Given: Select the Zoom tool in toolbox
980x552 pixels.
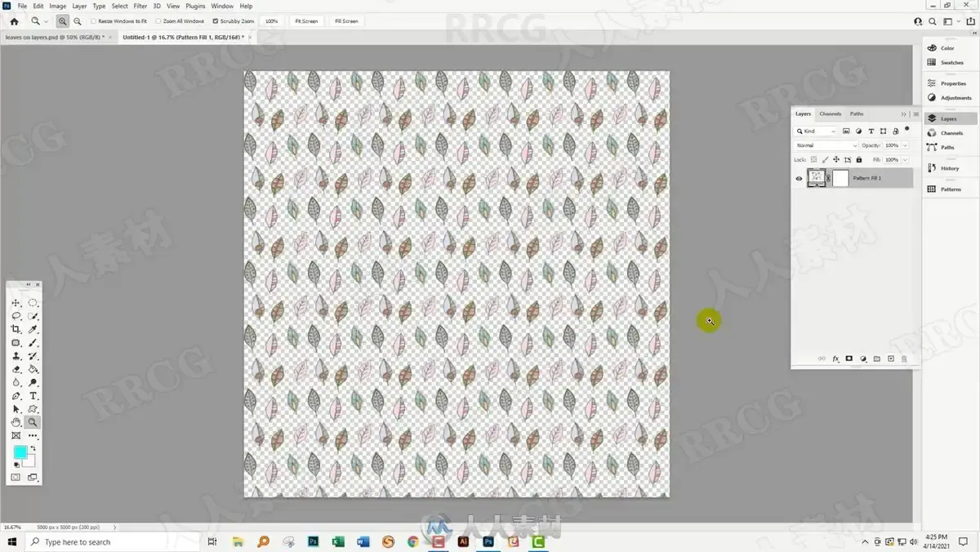Looking at the screenshot, I should tap(33, 422).
